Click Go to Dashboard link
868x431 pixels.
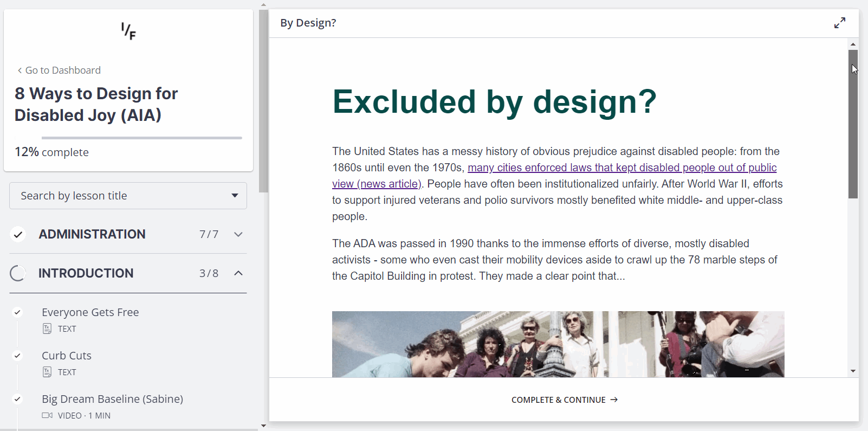coord(63,70)
